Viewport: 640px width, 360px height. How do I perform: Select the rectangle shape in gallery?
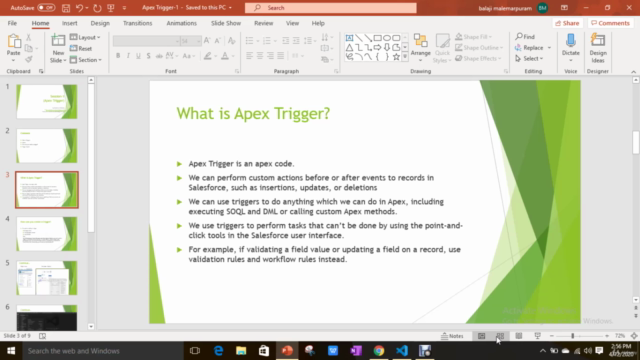[x=378, y=38]
